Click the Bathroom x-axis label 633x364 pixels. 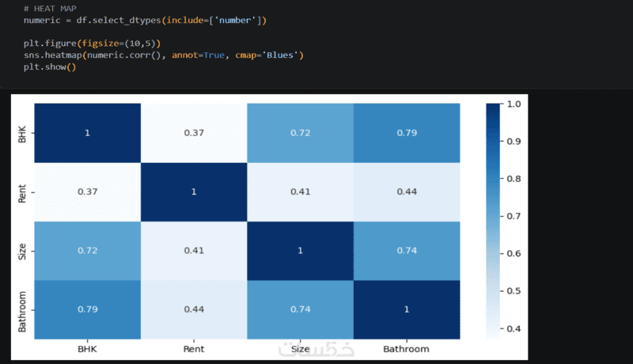click(406, 349)
